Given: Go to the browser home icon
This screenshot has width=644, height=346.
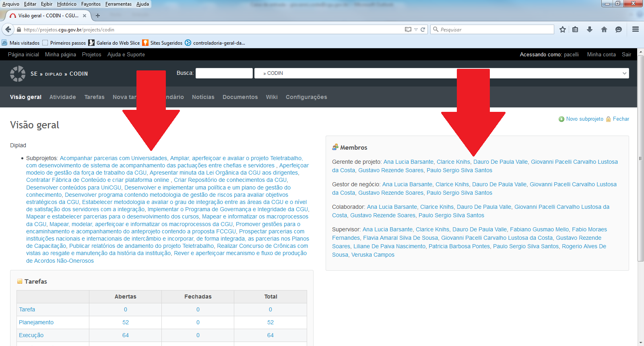Looking at the screenshot, I should (604, 29).
